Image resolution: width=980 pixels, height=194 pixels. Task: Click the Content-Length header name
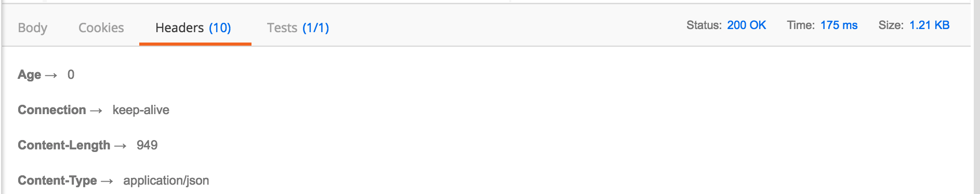coord(64,145)
